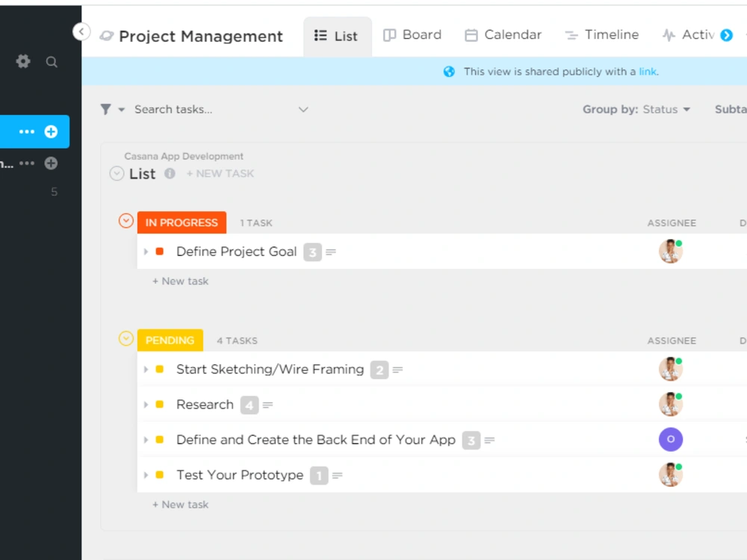Collapse the IN PROGRESS status group
Screen dimensions: 747x560
125,220
